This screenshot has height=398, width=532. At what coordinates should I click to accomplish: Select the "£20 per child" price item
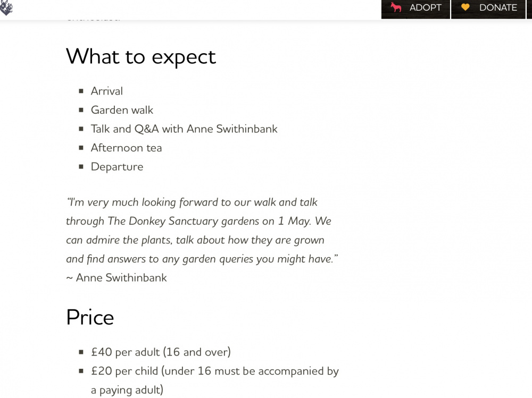coord(214,380)
